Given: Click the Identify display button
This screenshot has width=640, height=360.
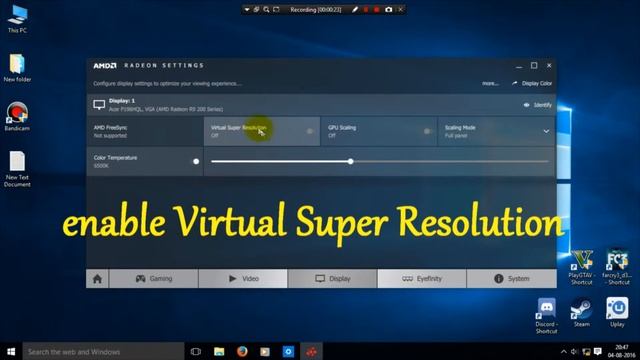Looking at the screenshot, I should click(537, 105).
